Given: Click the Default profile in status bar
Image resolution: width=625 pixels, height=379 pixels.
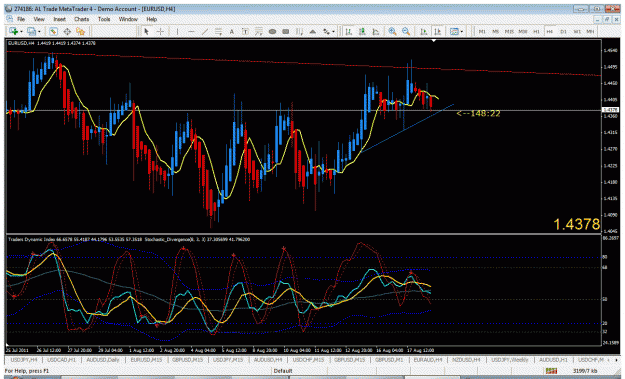Looking at the screenshot, I should click(x=283, y=371).
